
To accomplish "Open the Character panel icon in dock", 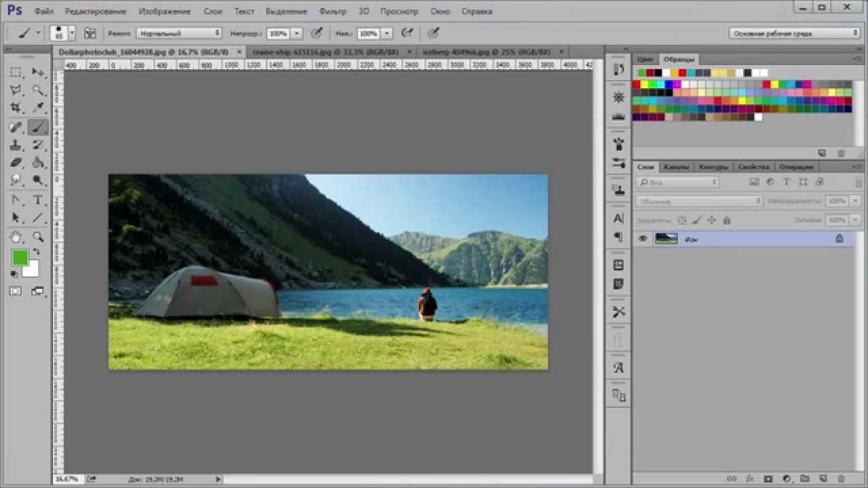I will click(618, 218).
